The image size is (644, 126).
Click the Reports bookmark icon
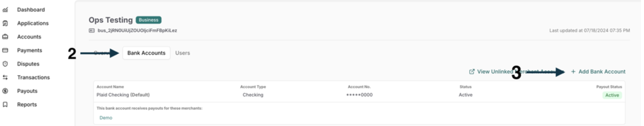[5, 105]
